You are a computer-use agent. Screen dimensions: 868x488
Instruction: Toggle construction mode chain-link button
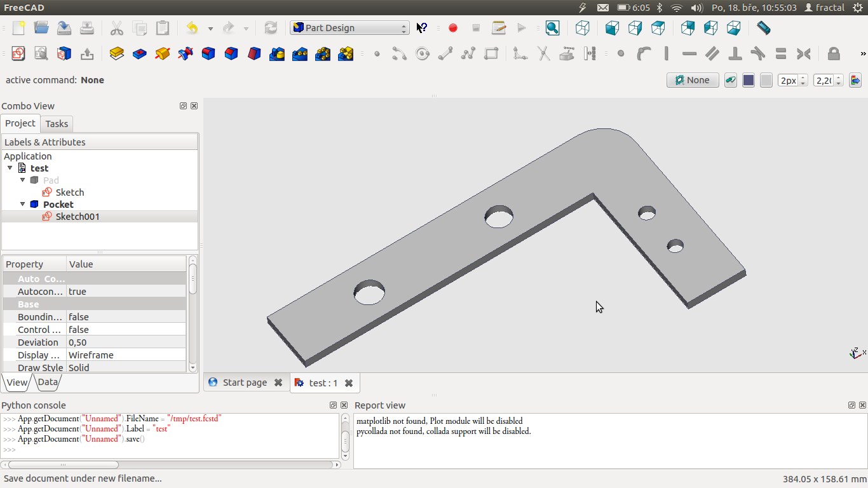[x=731, y=80]
